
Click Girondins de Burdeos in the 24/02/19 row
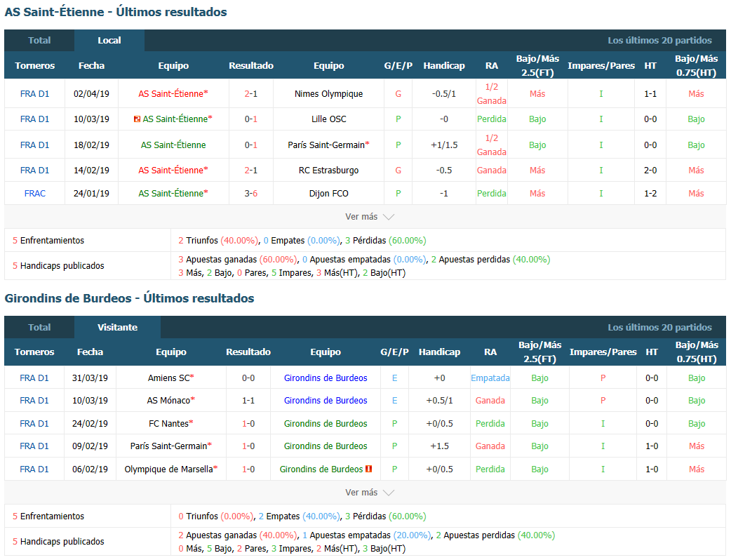click(326, 424)
